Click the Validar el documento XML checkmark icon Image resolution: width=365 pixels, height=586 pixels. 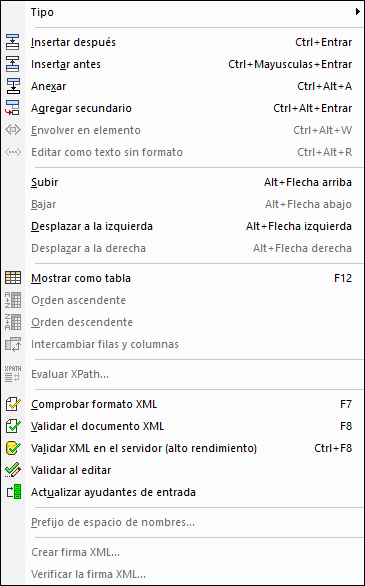point(13,426)
